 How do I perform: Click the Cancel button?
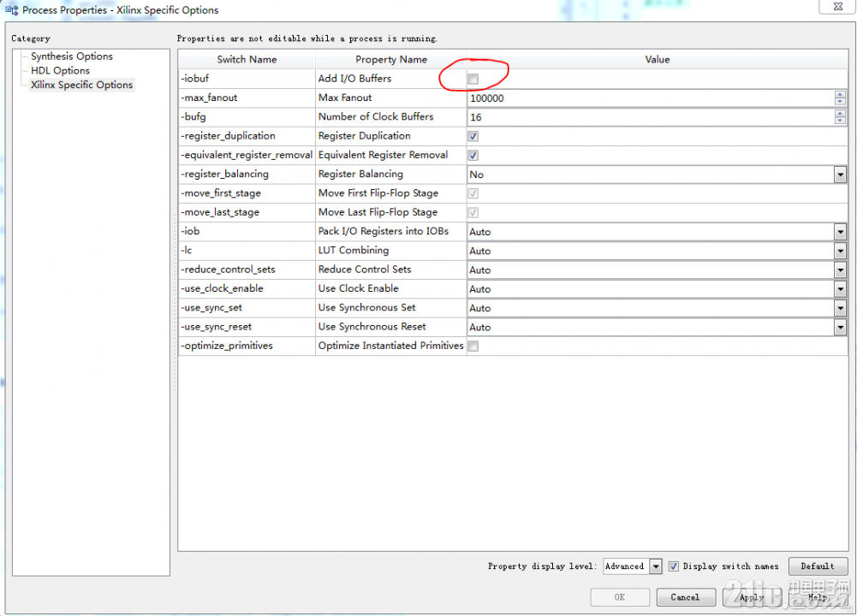[686, 597]
